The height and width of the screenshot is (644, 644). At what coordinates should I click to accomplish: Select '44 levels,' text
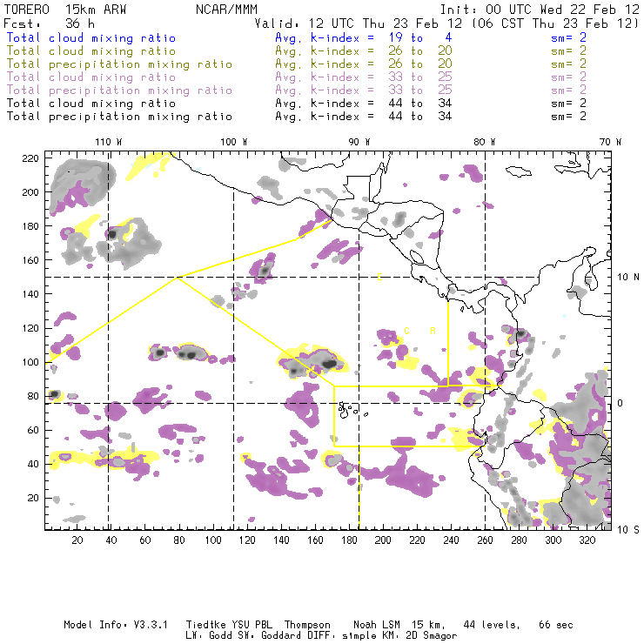point(492,625)
